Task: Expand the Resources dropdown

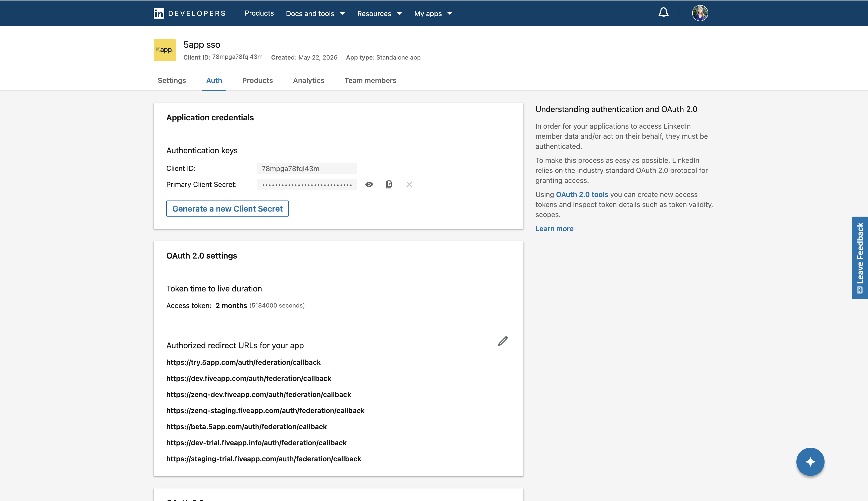Action: click(379, 13)
